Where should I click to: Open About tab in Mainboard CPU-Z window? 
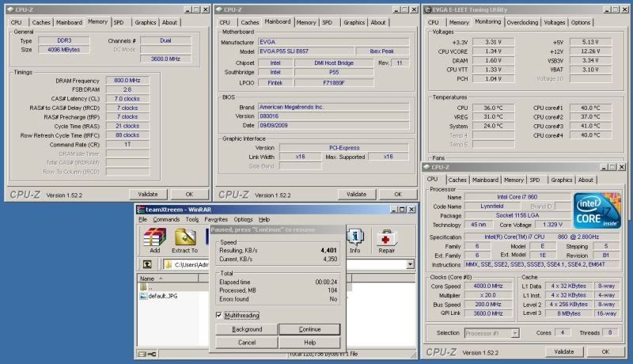[378, 22]
